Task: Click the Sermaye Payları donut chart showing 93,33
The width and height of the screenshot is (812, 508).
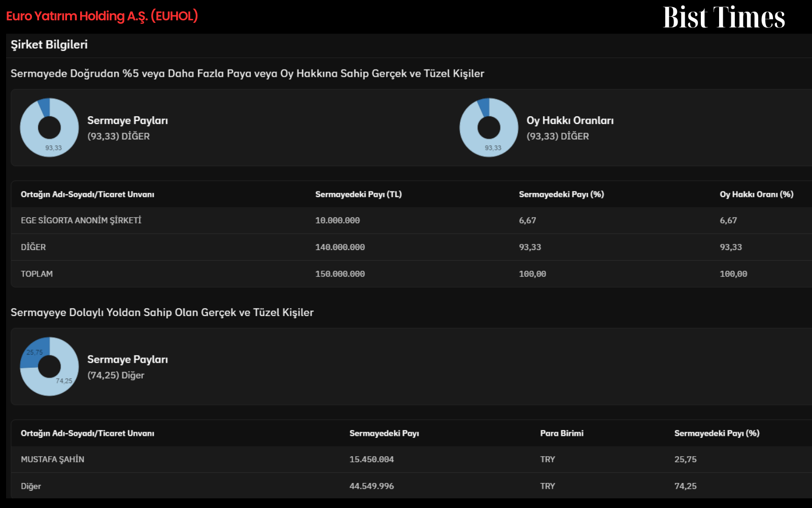Action: click(x=49, y=128)
